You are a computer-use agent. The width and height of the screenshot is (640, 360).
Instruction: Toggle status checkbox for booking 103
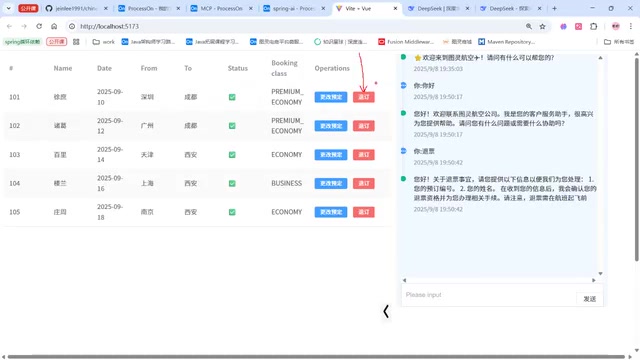(232, 155)
